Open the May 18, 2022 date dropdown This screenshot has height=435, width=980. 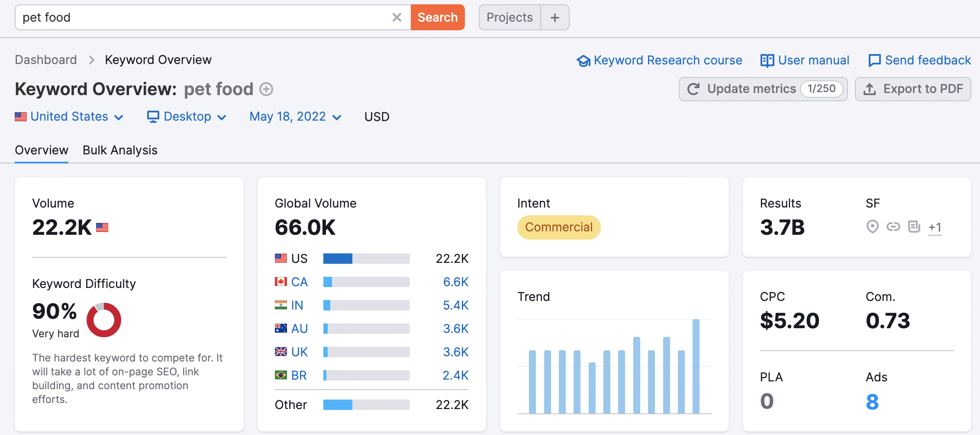click(x=296, y=117)
